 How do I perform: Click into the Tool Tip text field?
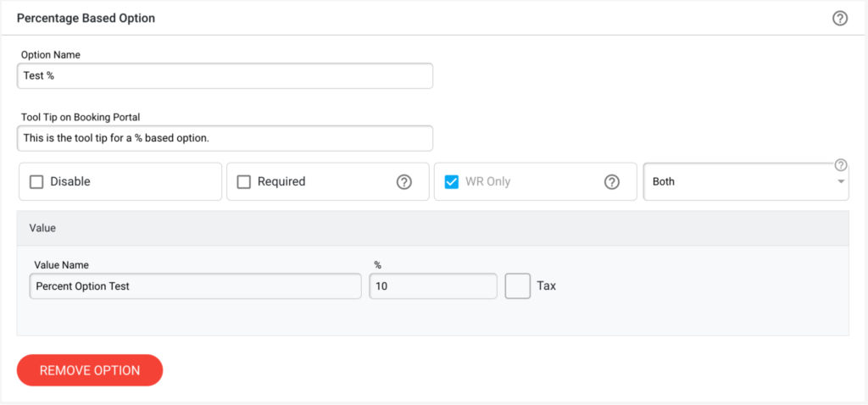point(225,138)
